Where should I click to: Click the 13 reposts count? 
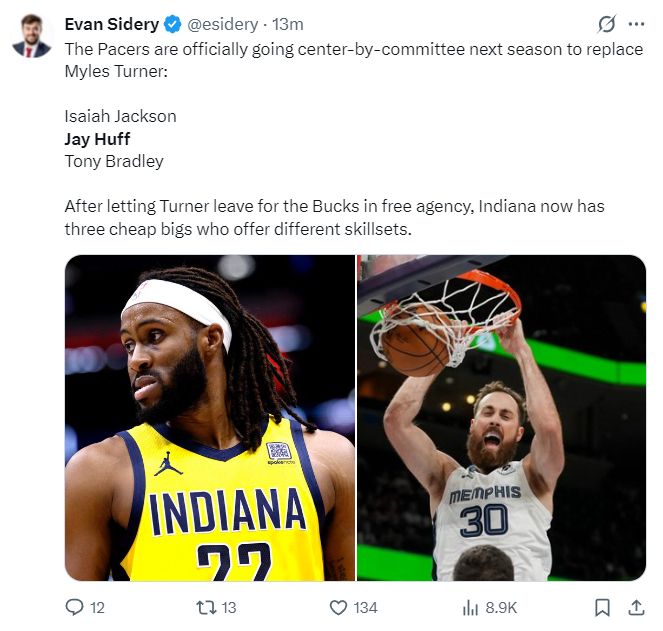(x=229, y=608)
